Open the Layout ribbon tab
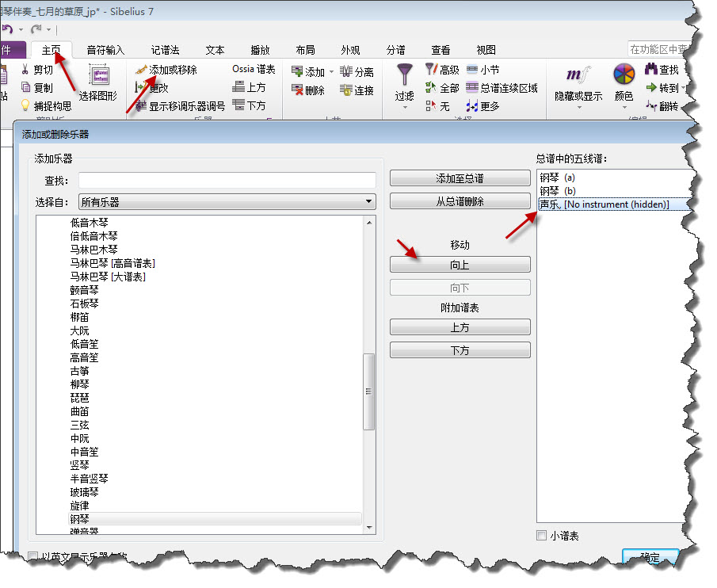This screenshot has width=717, height=588. (x=305, y=50)
